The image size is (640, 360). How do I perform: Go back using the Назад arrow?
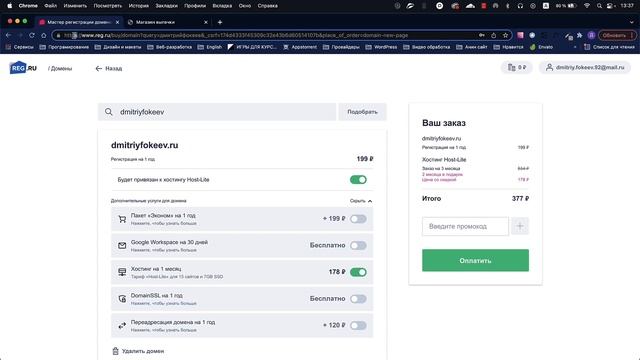coord(109,68)
